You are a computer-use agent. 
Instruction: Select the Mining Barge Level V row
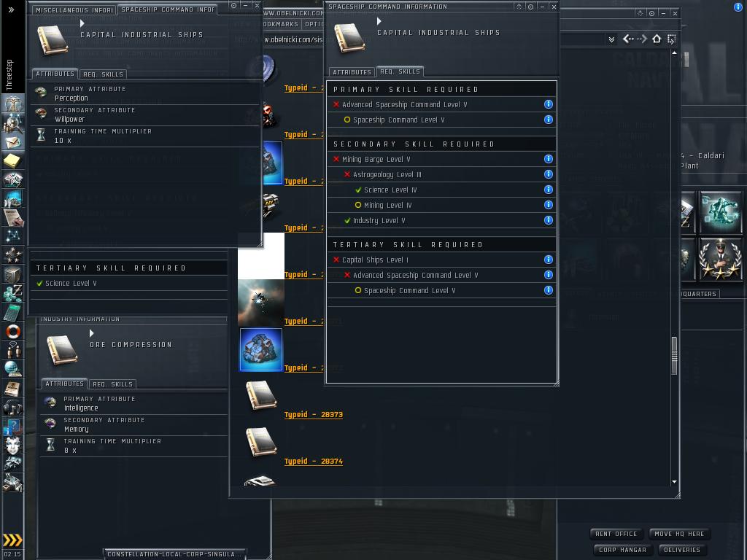pos(441,159)
